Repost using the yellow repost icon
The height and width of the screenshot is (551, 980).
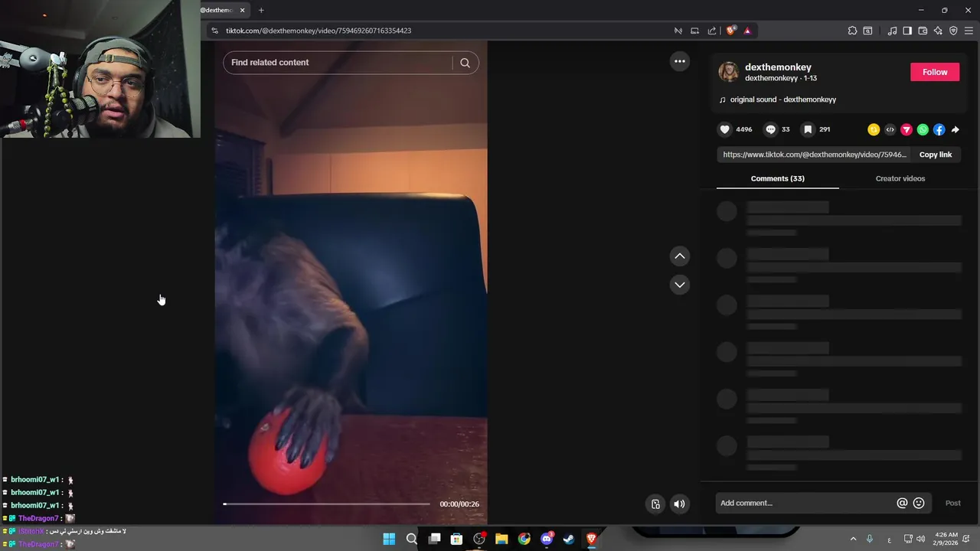point(874,130)
